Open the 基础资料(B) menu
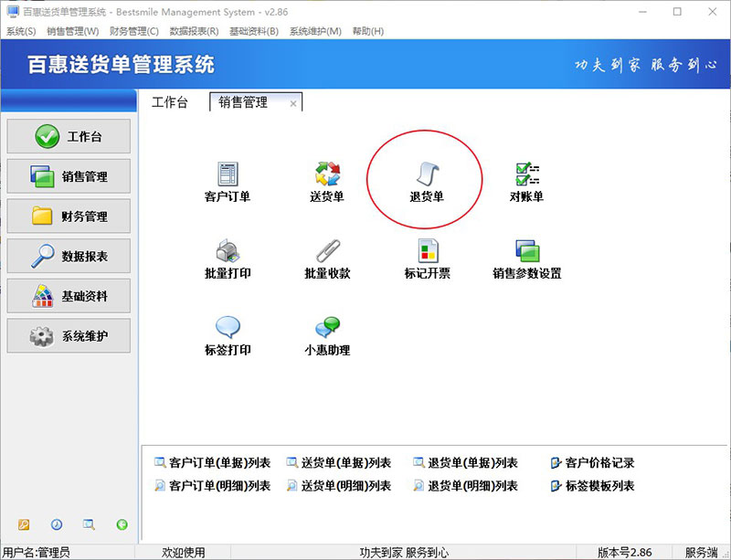The image size is (731, 560). 254,31
